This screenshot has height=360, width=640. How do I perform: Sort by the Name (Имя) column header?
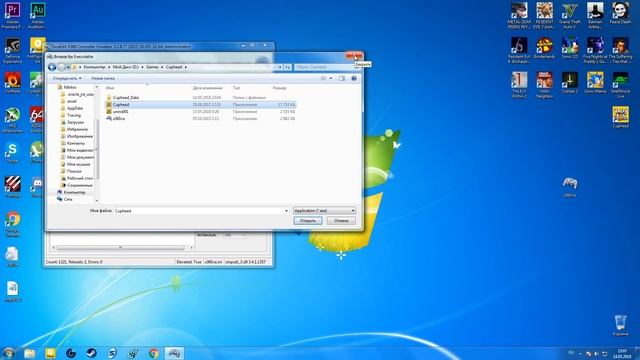click(110, 88)
